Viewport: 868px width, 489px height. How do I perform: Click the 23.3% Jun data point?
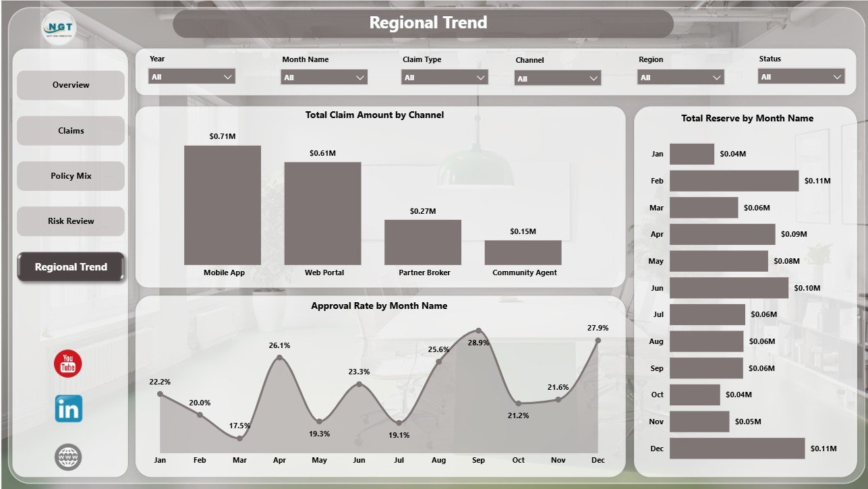tap(359, 384)
